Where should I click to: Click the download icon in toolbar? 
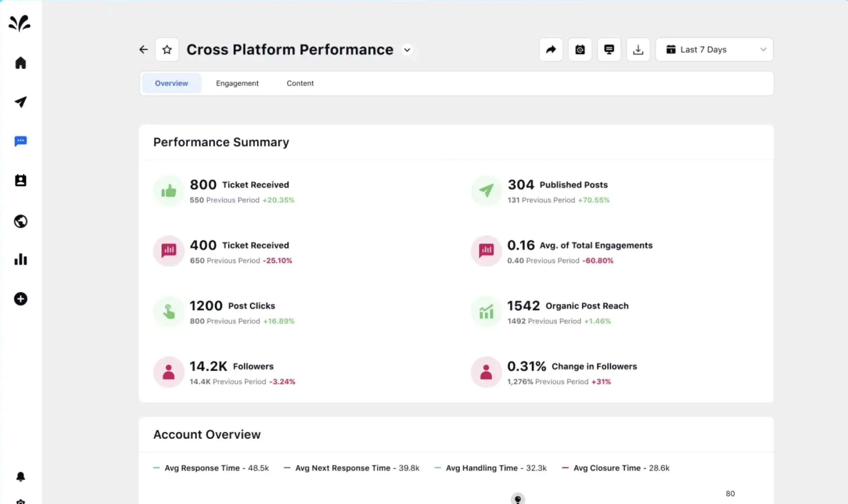click(638, 49)
